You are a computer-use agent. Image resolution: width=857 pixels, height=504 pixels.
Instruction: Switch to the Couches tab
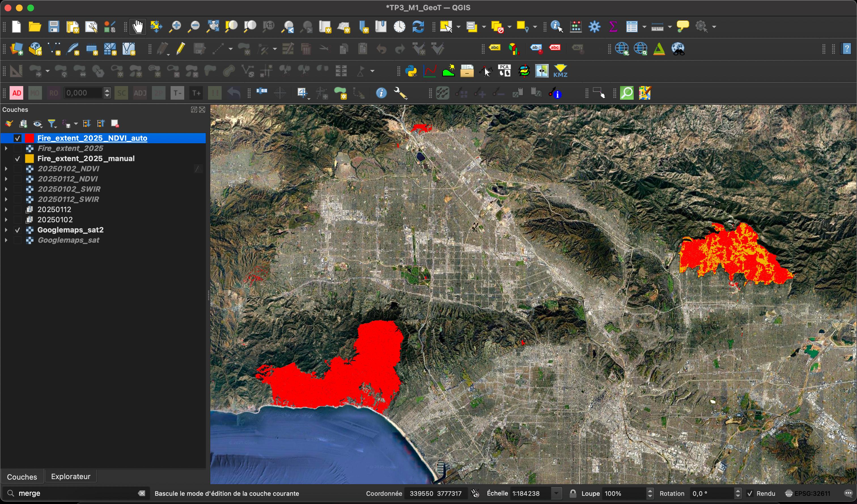pos(22,477)
